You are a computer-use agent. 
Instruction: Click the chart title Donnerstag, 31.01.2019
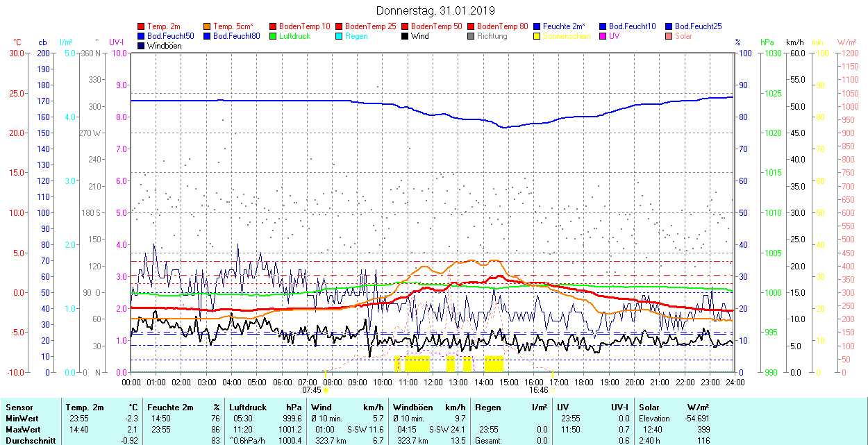coord(435,10)
